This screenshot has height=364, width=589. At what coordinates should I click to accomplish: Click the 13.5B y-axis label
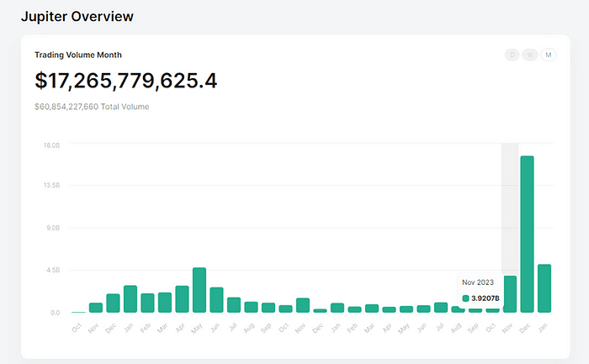click(51, 186)
